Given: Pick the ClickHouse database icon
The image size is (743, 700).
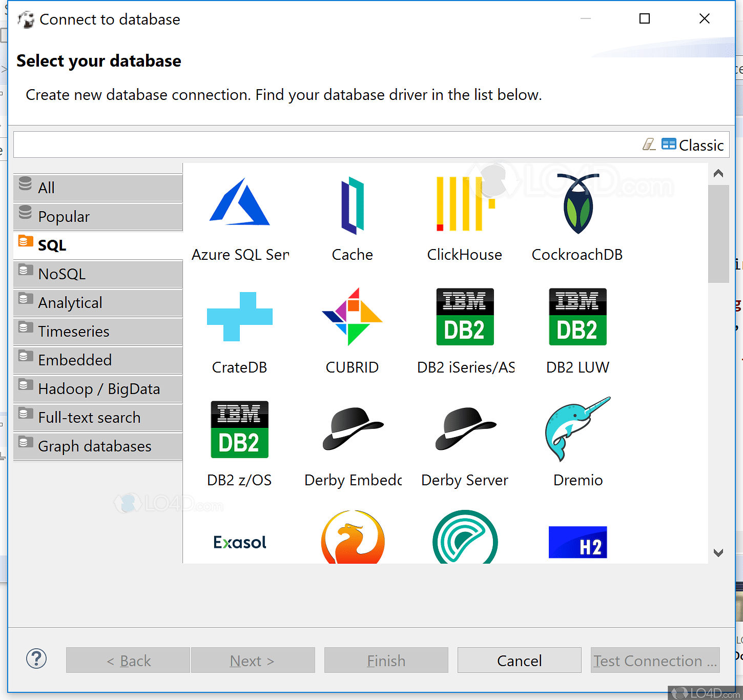Looking at the screenshot, I should pyautogui.click(x=465, y=203).
